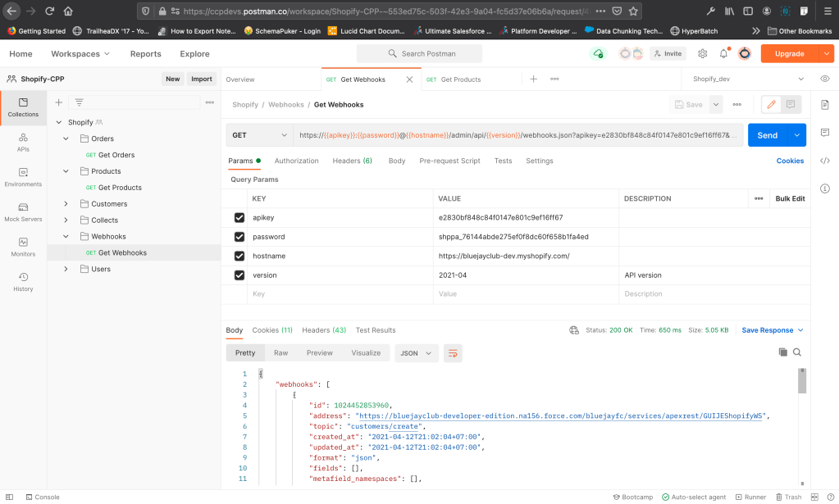839x504 pixels.
Task: Click the wrap lines icon in response
Action: (453, 353)
